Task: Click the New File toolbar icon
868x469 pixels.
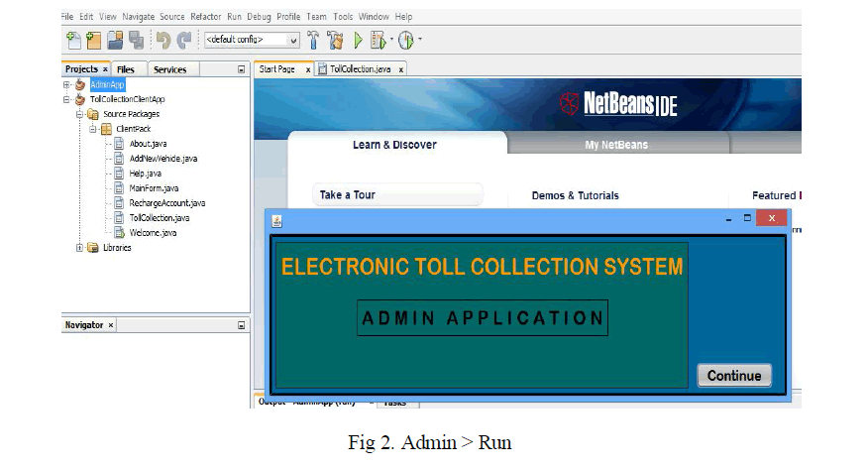Action: (x=73, y=41)
